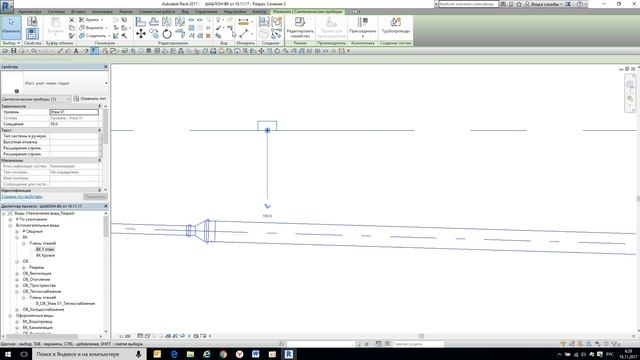Open the Выбор dropdown under Modify tool
This screenshot has width=640, height=360.
coord(11,43)
